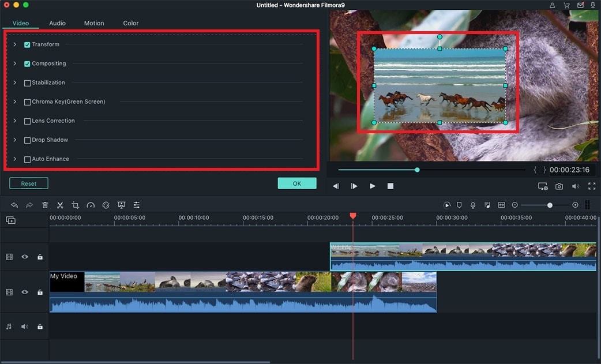Expand the Transform section
The width and height of the screenshot is (601, 364).
coord(14,44)
